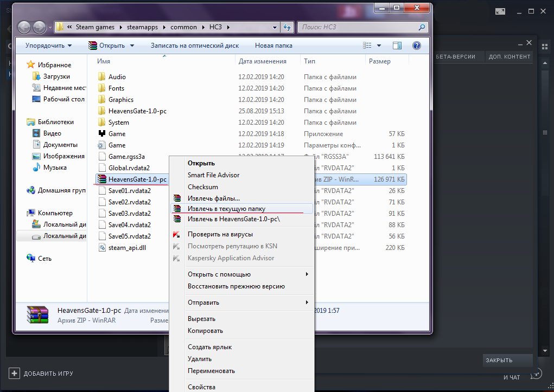Click ЗАКРЫТЬ button in the Steam window
This screenshot has width=554, height=392.
point(507,360)
